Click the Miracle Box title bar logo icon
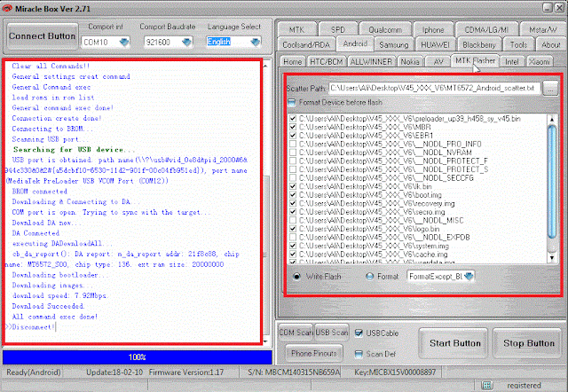Image resolution: width=568 pixels, height=392 pixels. point(7,8)
